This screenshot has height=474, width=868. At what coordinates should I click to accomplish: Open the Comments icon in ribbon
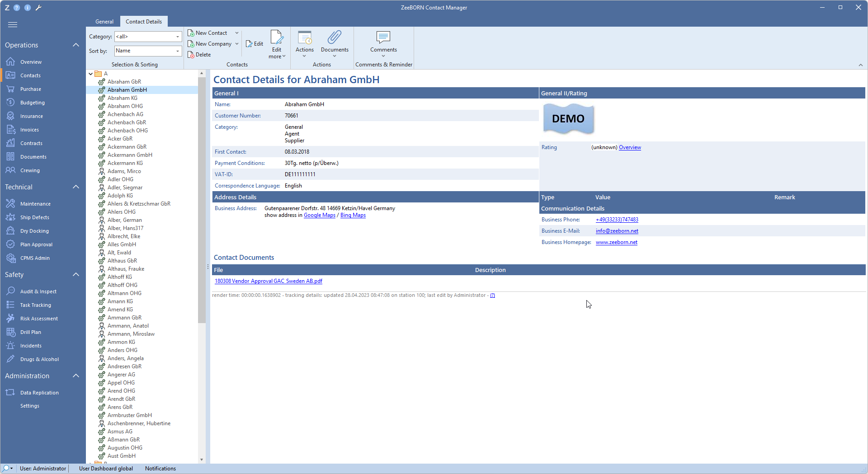383,38
